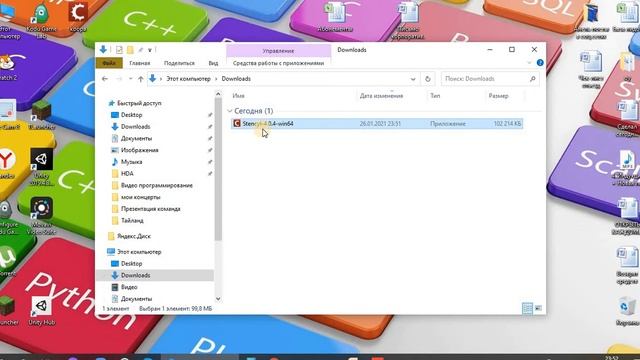This screenshot has height=360, width=640.
Task: Click the sidebar scrollbar down arrow
Action: [218, 299]
